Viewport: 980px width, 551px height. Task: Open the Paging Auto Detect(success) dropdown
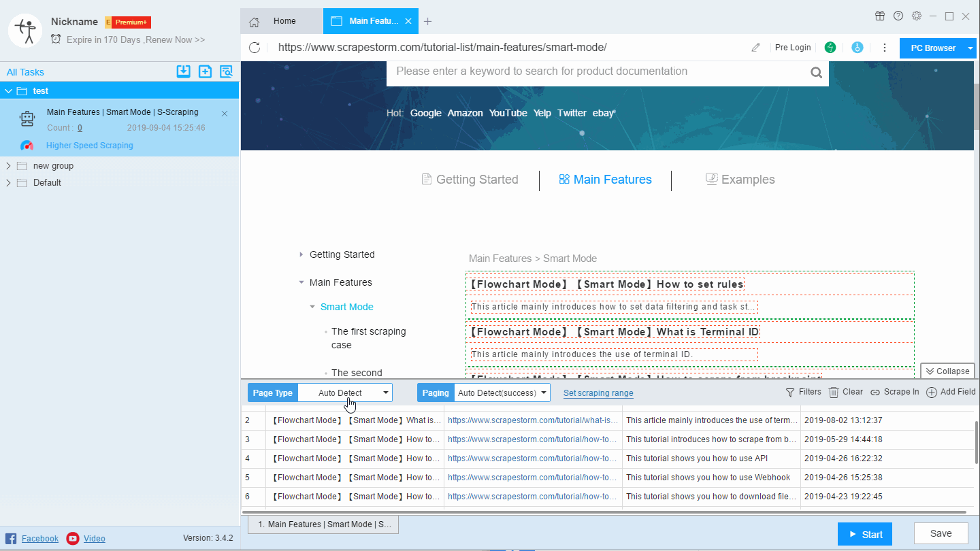tap(502, 393)
